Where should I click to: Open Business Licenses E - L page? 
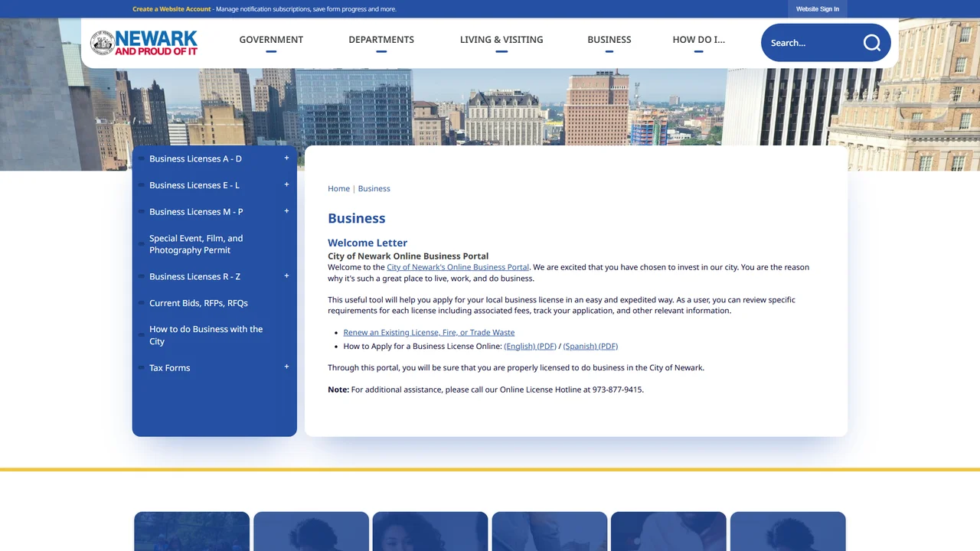[194, 185]
